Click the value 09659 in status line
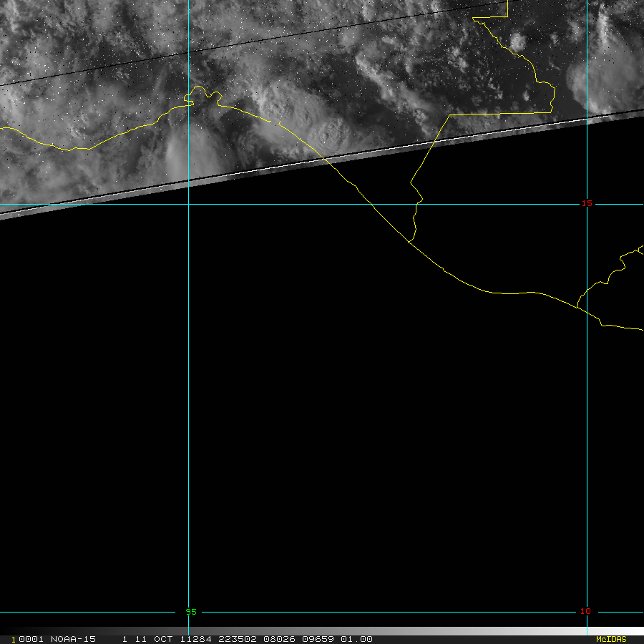The image size is (644, 644). [318, 639]
